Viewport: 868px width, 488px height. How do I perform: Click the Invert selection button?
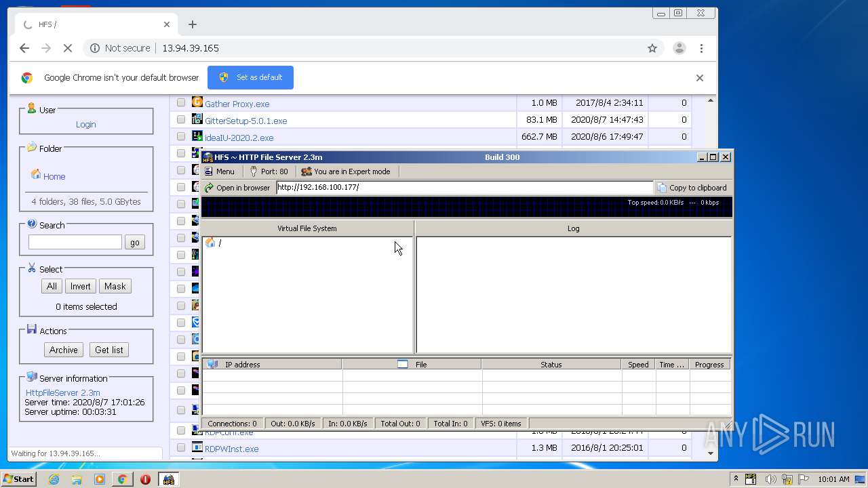tap(80, 286)
